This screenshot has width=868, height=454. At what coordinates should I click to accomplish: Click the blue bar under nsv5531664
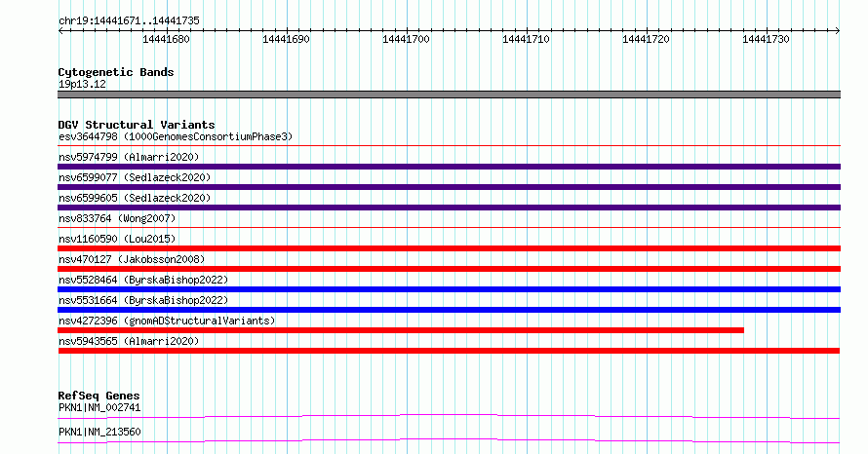point(449,310)
